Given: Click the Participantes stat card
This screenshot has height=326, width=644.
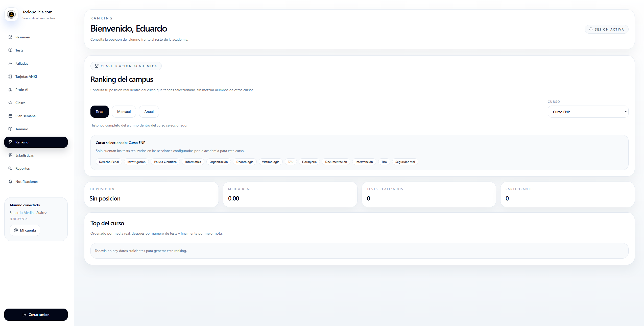Looking at the screenshot, I should pyautogui.click(x=567, y=194).
